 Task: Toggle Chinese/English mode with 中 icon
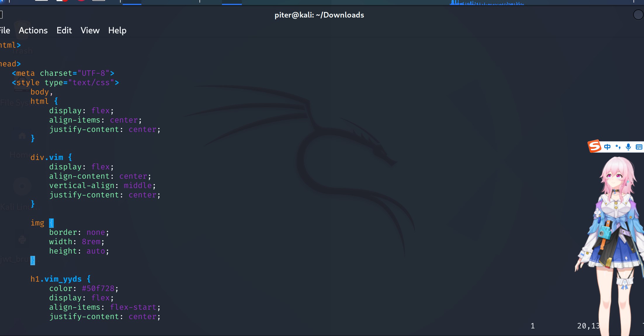tap(607, 147)
